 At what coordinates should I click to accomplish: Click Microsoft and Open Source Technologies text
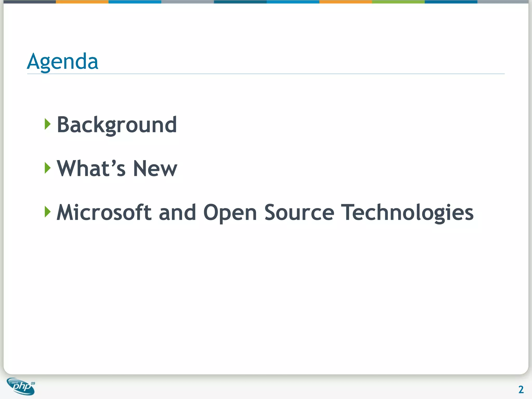point(265,212)
